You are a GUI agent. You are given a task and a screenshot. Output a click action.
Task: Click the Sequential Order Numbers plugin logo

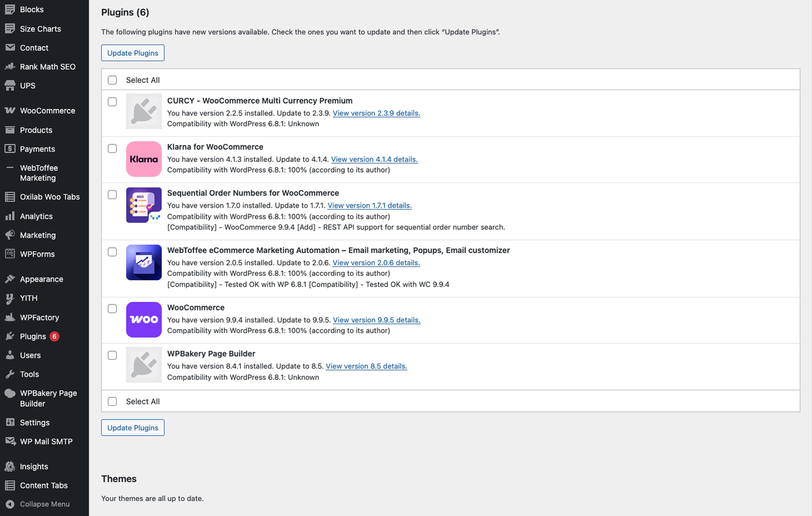point(144,205)
